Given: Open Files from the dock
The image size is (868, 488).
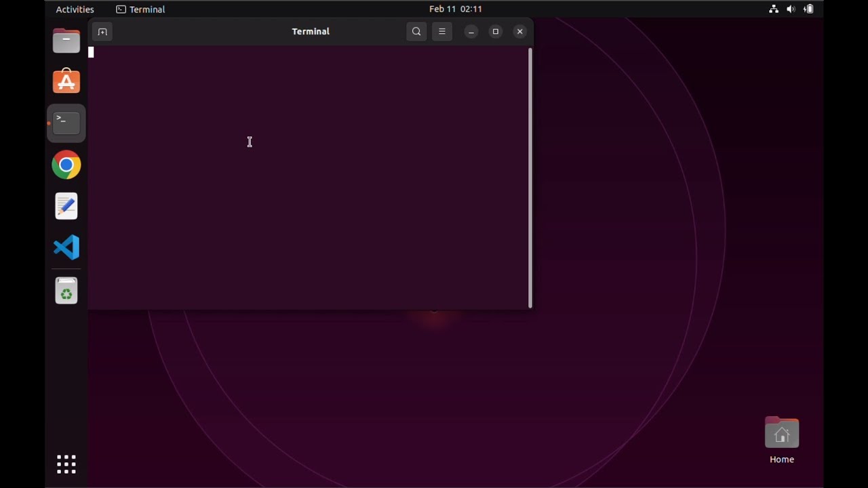Looking at the screenshot, I should tap(66, 41).
